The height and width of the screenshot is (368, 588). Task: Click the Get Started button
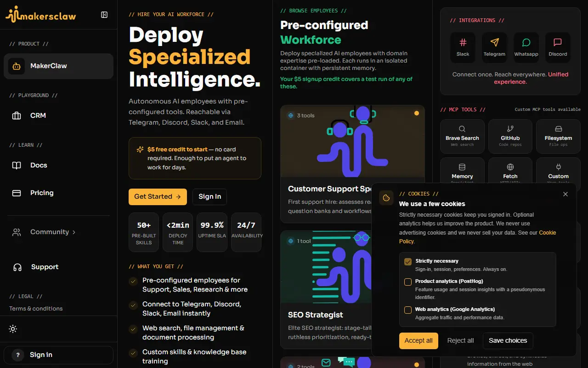(x=158, y=196)
